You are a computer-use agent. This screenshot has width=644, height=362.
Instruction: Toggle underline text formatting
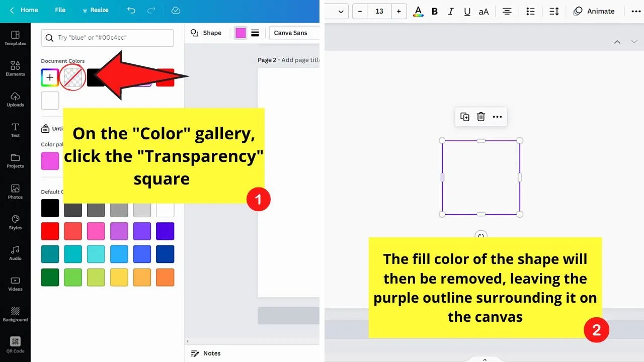point(467,11)
